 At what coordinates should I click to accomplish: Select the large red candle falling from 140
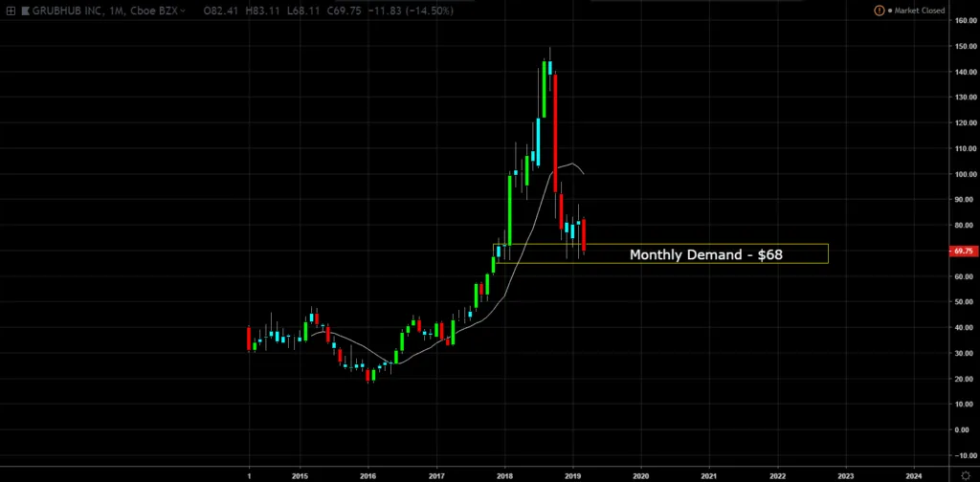(x=555, y=132)
